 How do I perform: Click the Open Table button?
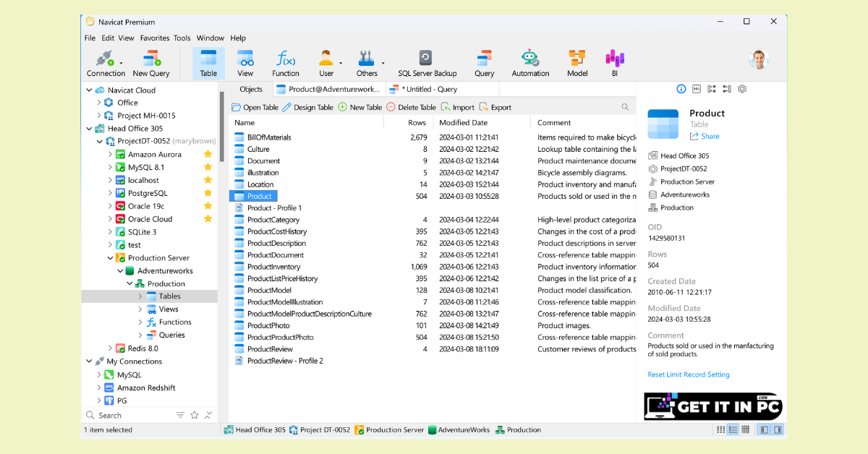click(255, 107)
